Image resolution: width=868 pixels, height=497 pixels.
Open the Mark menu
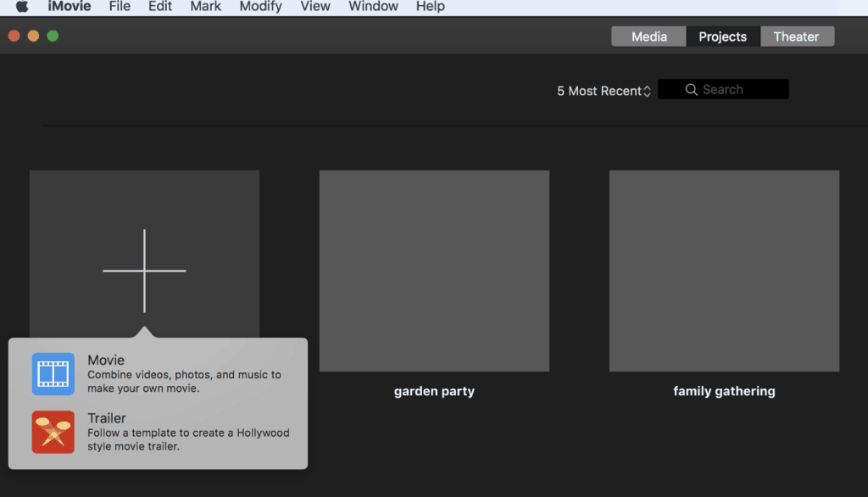coord(205,7)
